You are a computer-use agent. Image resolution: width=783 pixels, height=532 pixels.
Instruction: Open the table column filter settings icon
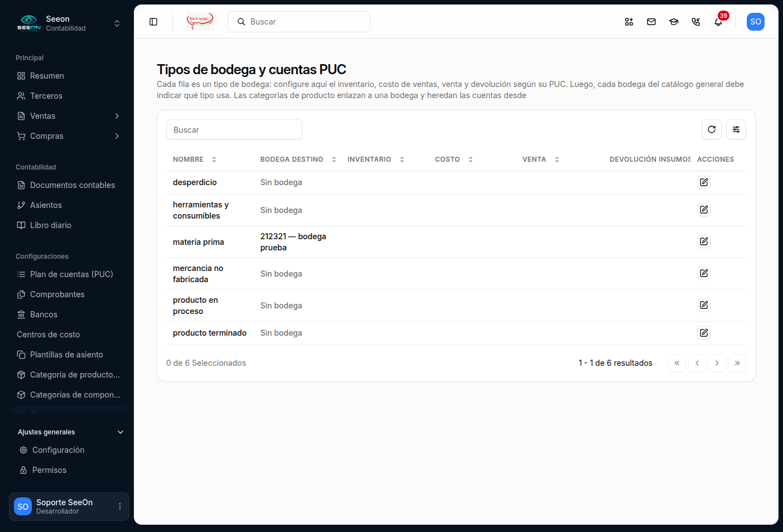coord(736,129)
